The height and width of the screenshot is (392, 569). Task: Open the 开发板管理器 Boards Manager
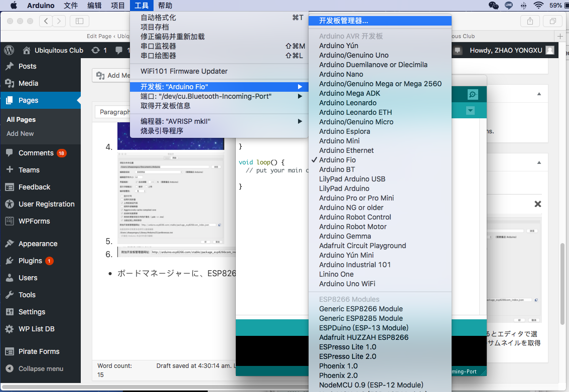coord(380,21)
